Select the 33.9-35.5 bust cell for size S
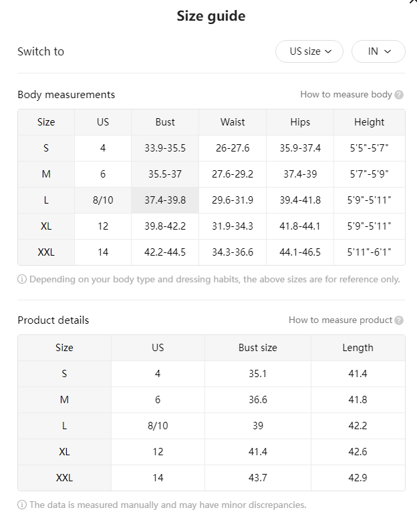The height and width of the screenshot is (532, 417). pos(165,148)
